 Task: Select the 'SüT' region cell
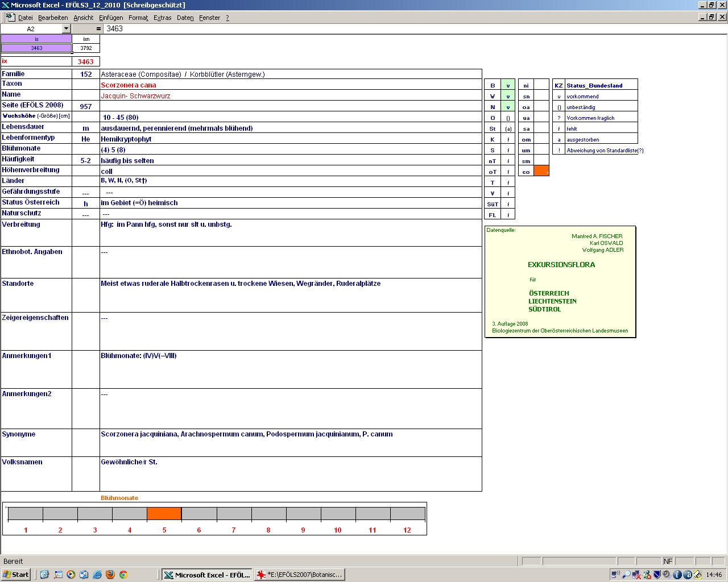click(x=493, y=204)
